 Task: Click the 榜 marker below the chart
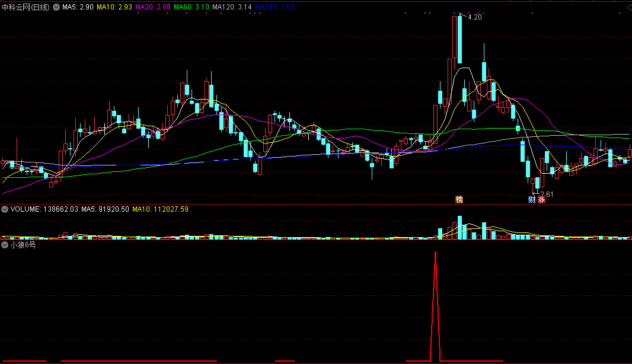(x=459, y=200)
